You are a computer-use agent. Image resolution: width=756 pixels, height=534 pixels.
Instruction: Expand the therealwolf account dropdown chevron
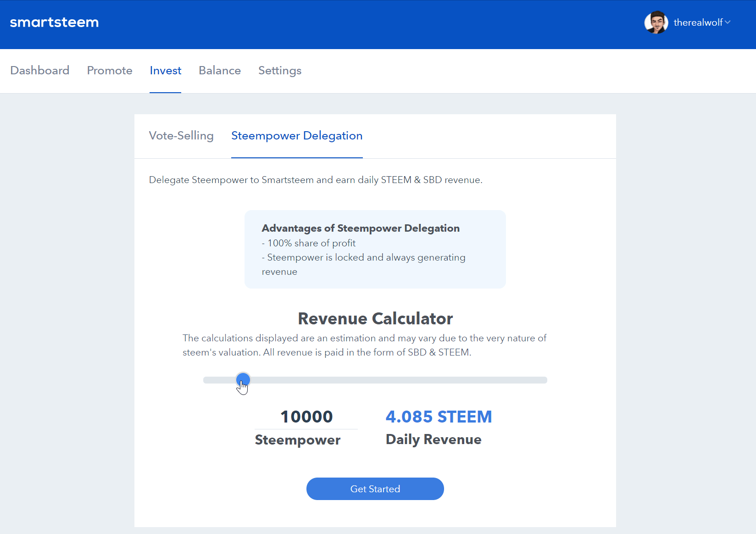(728, 22)
